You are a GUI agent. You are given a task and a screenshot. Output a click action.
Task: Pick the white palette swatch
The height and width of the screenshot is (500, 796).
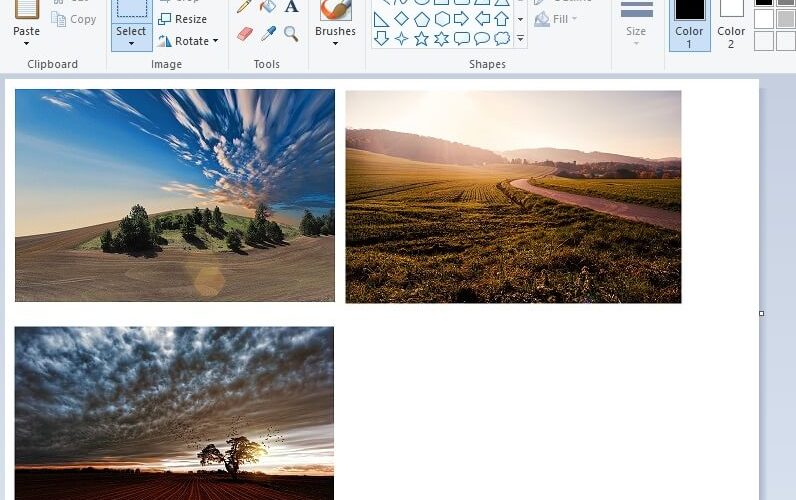[764, 19]
